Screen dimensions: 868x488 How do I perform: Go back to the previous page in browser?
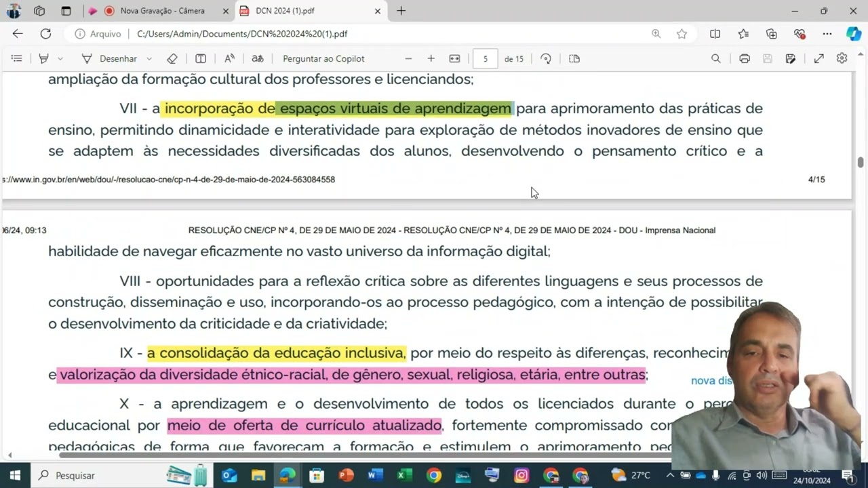click(18, 34)
